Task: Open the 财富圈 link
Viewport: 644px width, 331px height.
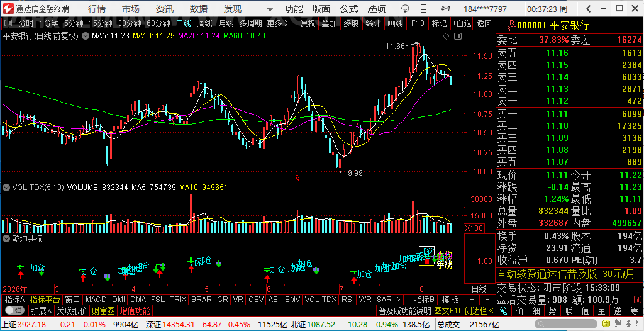Action: (x=103, y=310)
